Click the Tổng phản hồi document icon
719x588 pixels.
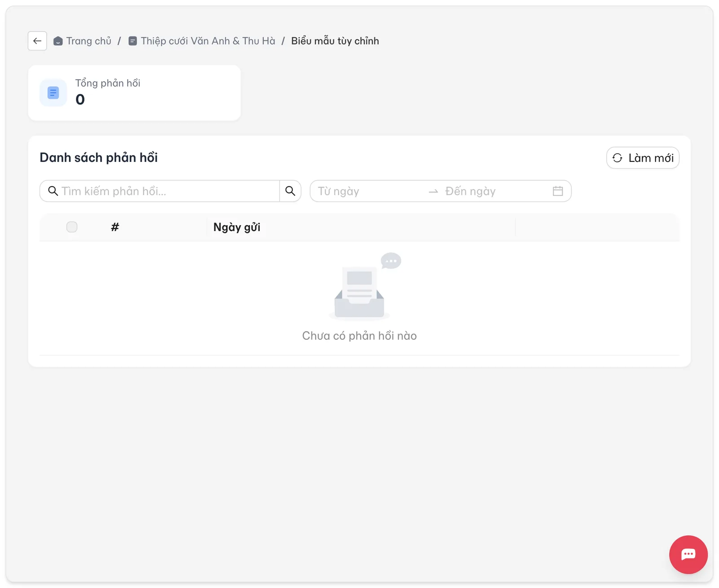[x=53, y=93]
